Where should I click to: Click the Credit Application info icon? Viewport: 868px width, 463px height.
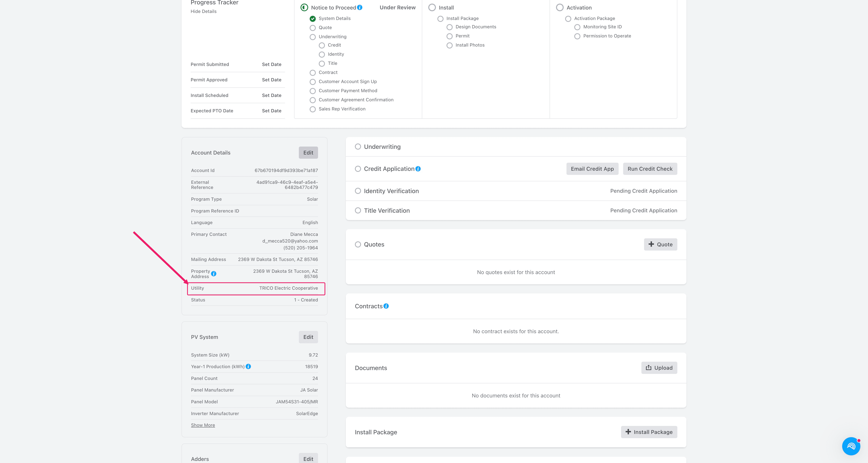418,169
